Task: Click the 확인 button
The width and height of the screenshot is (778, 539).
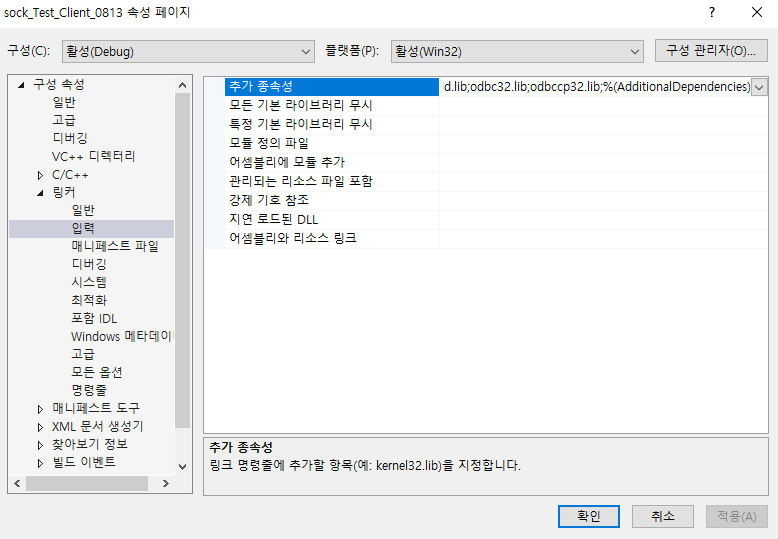Action: pyautogui.click(x=588, y=516)
